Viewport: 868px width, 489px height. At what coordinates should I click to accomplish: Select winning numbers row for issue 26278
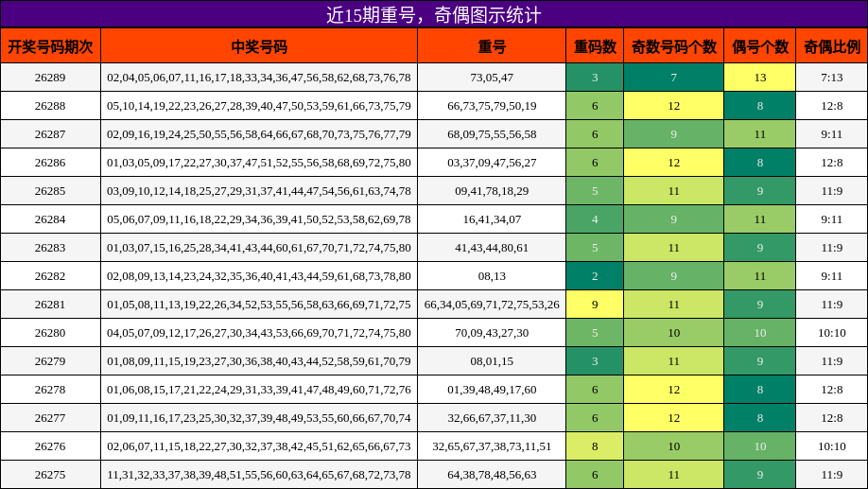[259, 390]
